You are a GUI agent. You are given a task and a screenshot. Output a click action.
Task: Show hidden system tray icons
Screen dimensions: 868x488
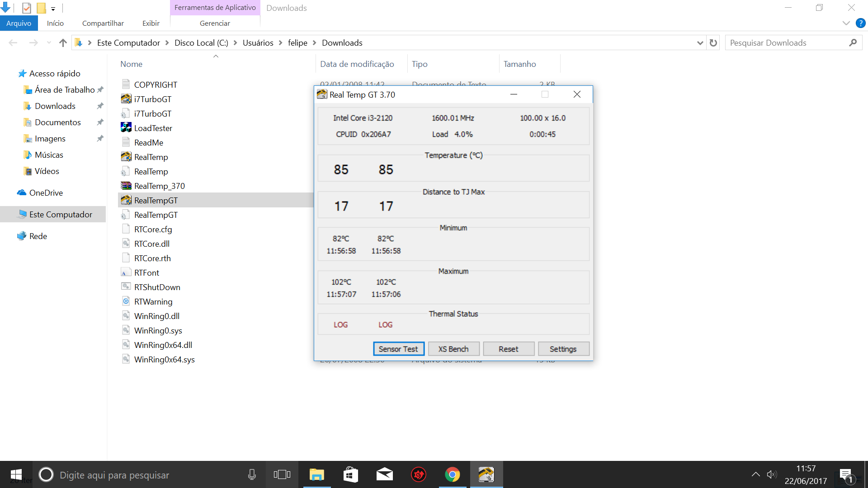point(755,474)
